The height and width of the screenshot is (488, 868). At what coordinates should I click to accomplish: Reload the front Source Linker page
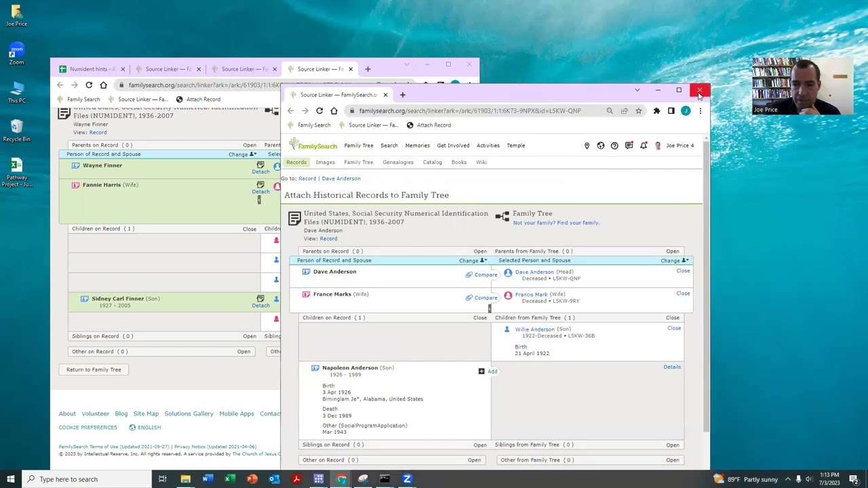pyautogui.click(x=319, y=111)
